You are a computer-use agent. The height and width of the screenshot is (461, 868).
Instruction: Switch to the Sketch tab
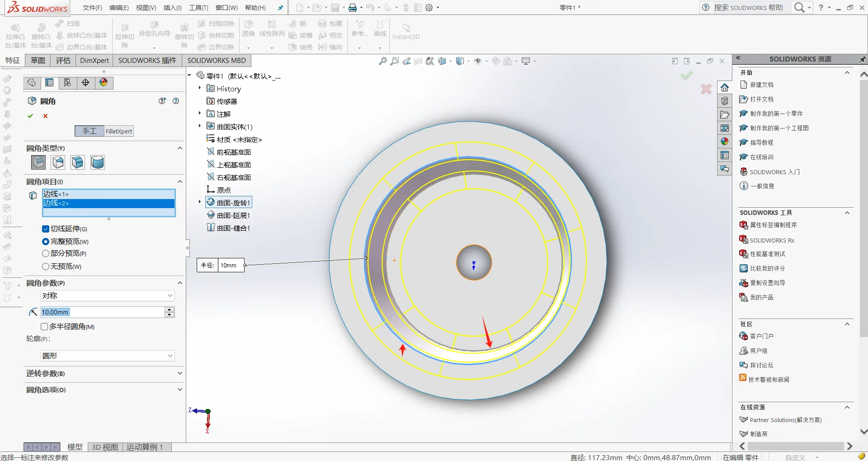pos(38,61)
